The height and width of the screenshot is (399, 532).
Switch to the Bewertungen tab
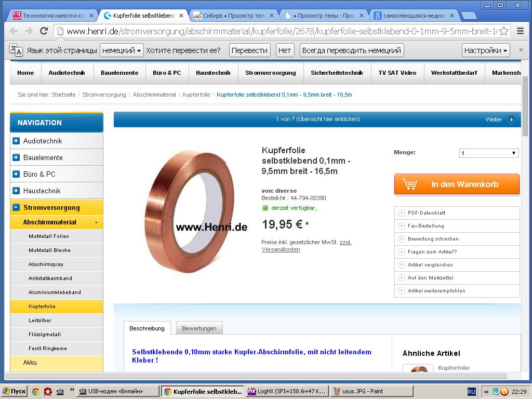pyautogui.click(x=199, y=328)
